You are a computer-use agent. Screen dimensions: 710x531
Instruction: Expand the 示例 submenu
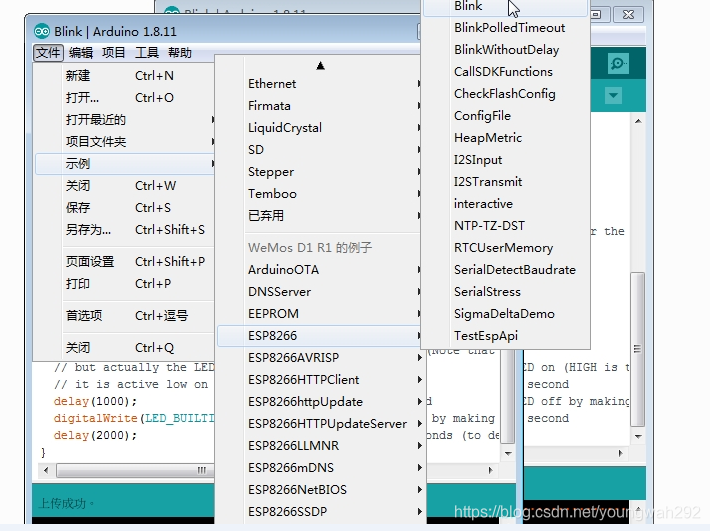click(x=125, y=163)
